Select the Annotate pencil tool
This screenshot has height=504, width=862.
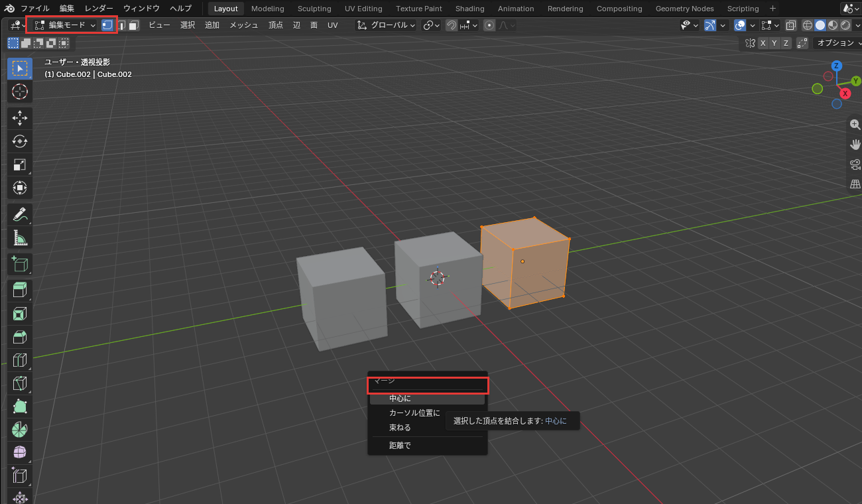click(20, 214)
